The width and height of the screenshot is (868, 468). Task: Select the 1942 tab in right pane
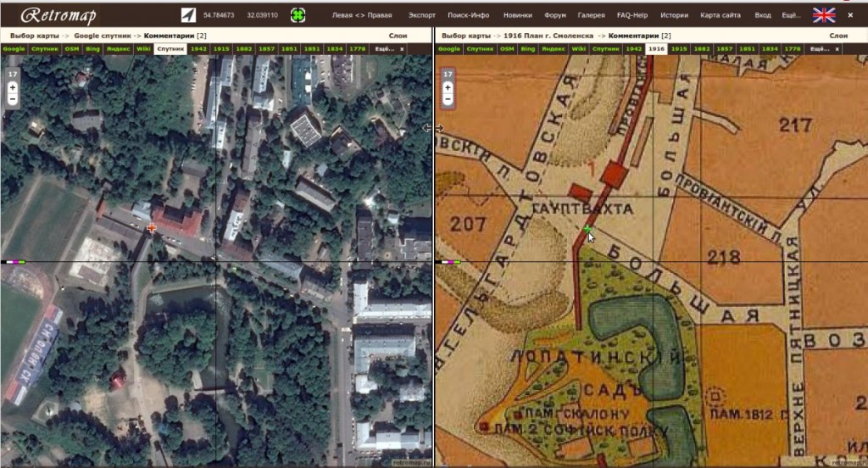[634, 48]
